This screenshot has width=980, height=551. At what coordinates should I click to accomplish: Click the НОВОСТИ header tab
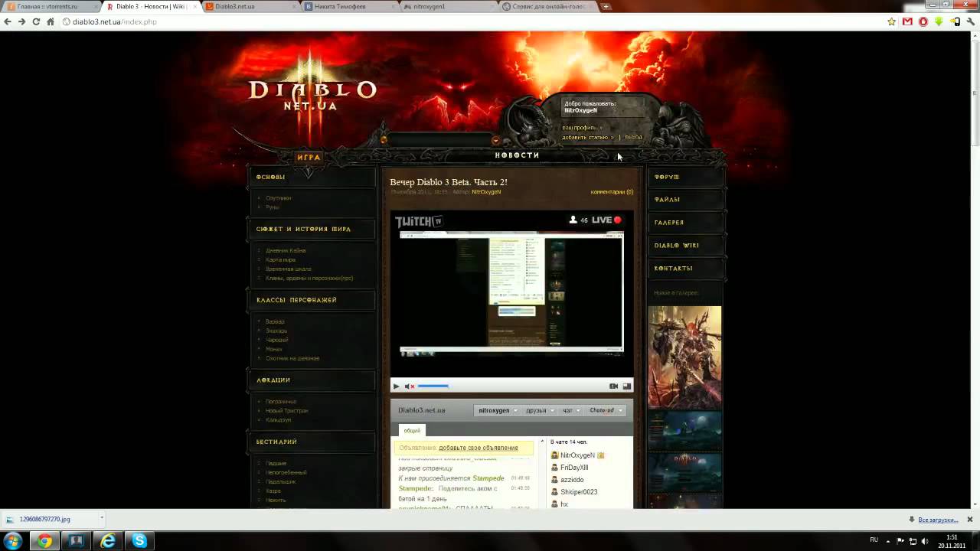pos(517,155)
